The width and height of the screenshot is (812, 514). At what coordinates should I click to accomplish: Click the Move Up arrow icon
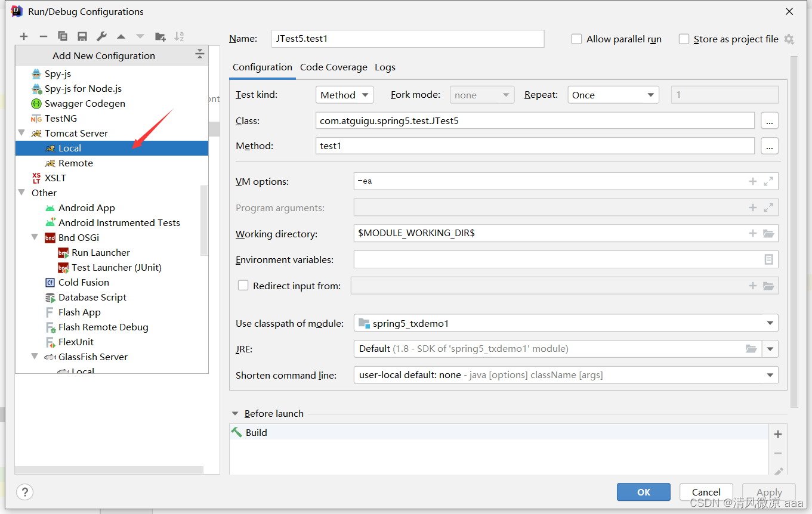click(121, 36)
